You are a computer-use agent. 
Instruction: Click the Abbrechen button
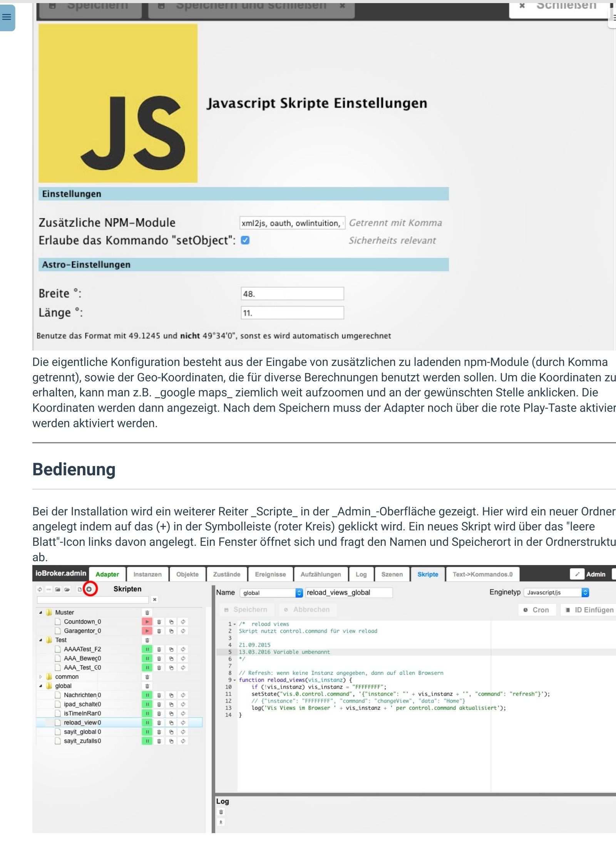click(307, 610)
